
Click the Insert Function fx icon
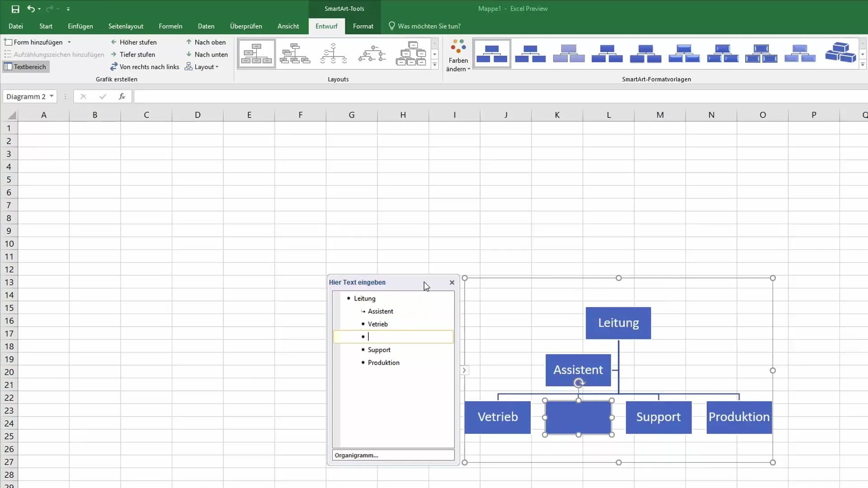(122, 96)
